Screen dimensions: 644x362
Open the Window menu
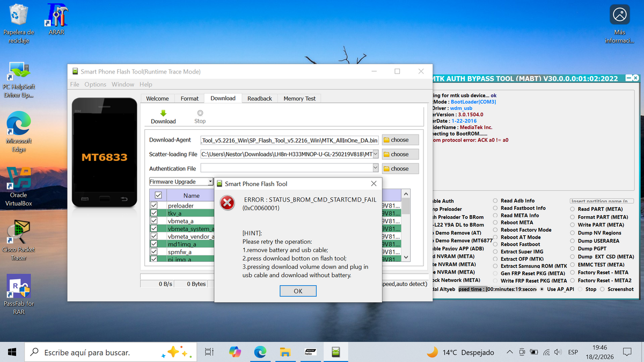(123, 84)
